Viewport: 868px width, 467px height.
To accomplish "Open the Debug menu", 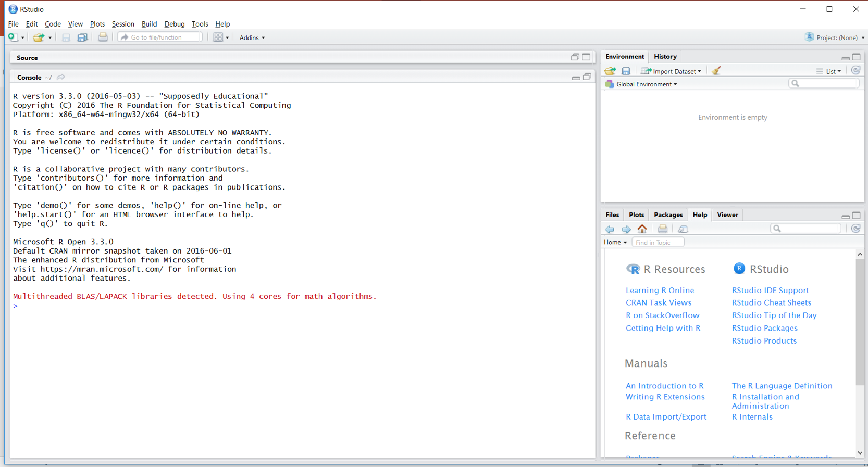I will click(174, 24).
